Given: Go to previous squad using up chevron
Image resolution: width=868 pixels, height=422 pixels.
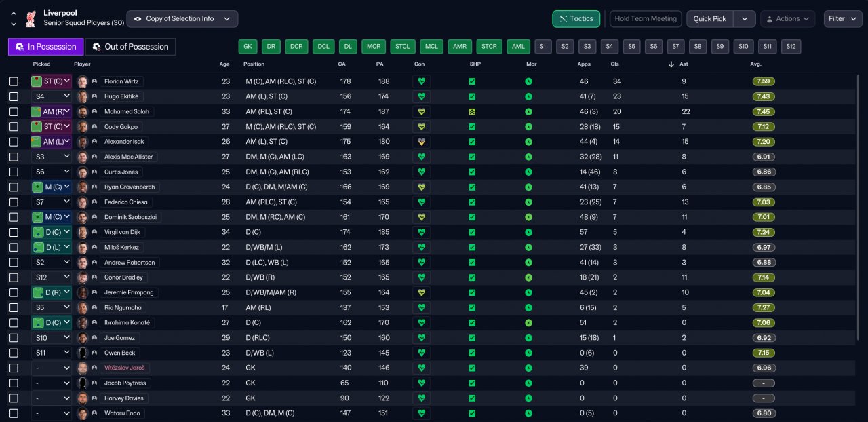Looking at the screenshot, I should click(x=14, y=13).
